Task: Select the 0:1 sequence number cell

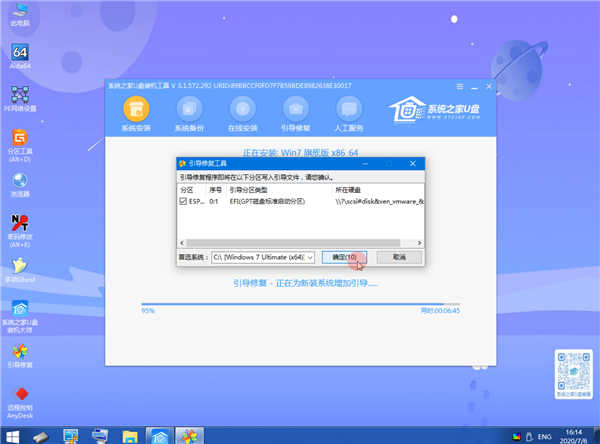Action: point(214,201)
